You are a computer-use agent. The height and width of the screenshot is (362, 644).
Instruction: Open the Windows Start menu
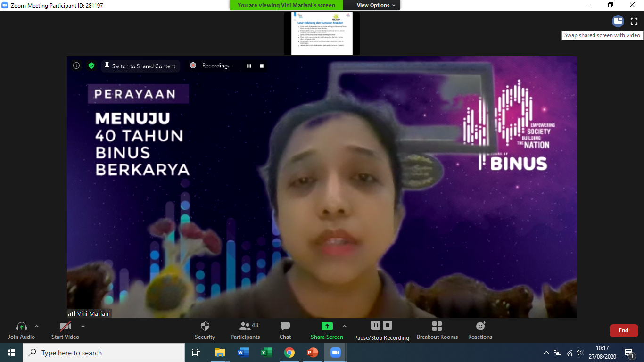11,353
